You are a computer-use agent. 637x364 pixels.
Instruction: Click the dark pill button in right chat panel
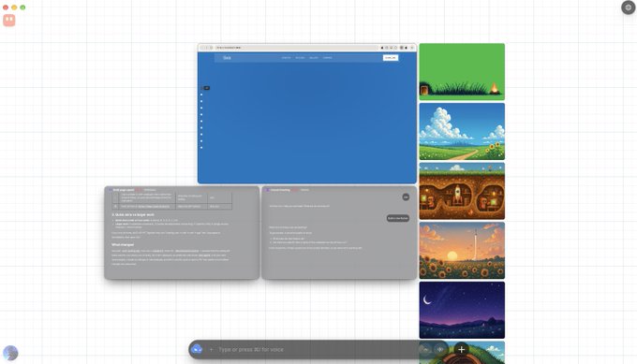[398, 218]
